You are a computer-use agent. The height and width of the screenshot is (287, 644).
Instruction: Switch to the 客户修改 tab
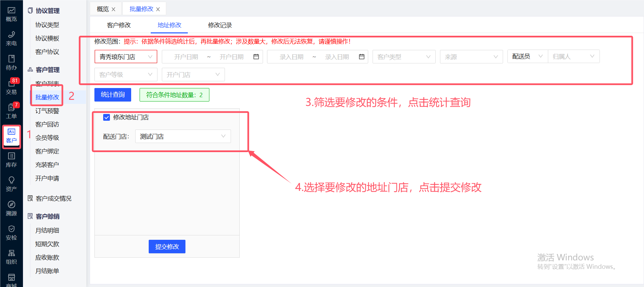[119, 25]
